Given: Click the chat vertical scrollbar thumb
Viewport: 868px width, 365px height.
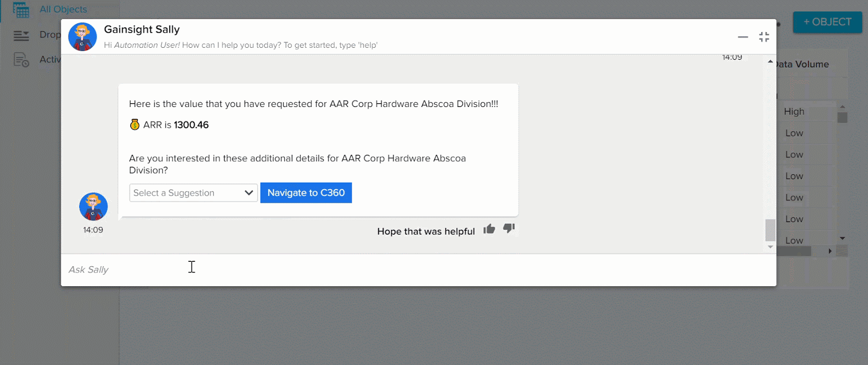Looking at the screenshot, I should point(770,230).
